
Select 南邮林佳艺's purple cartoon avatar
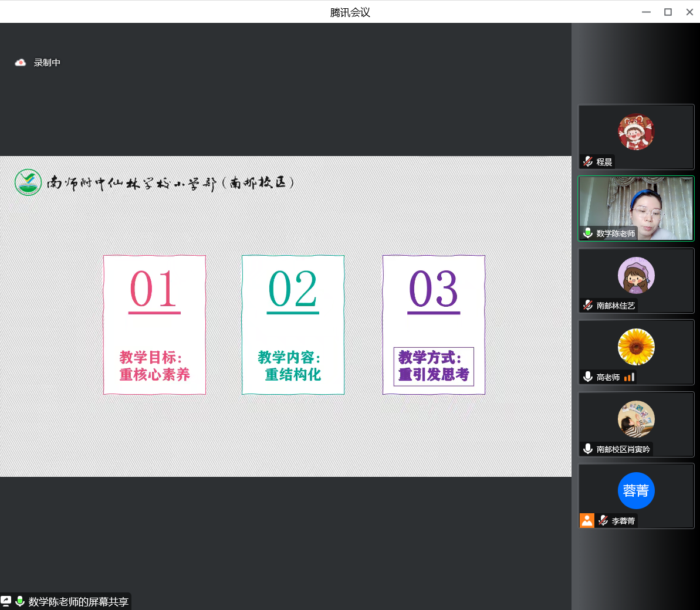coord(635,275)
